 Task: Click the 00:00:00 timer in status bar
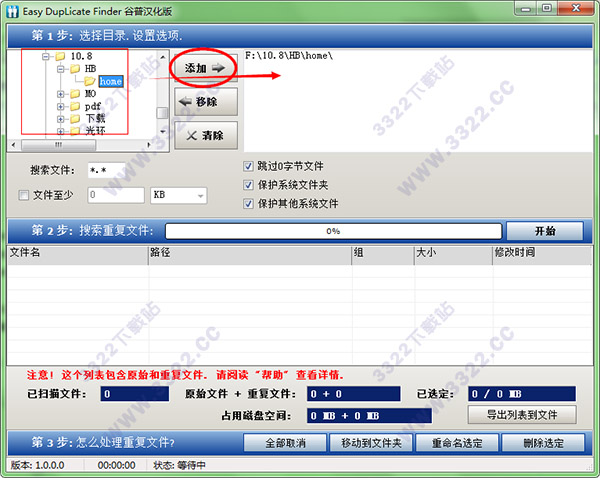116,465
